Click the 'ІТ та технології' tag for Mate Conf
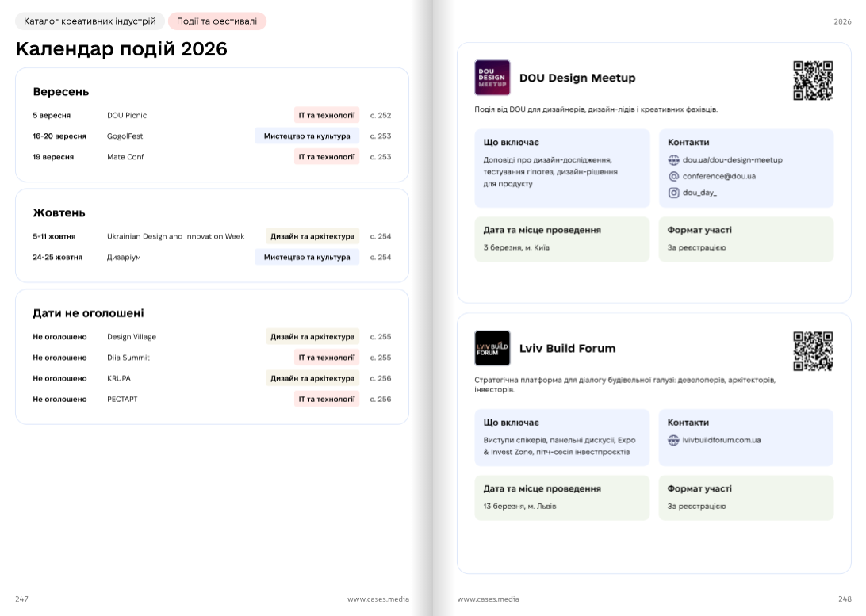 327,157
